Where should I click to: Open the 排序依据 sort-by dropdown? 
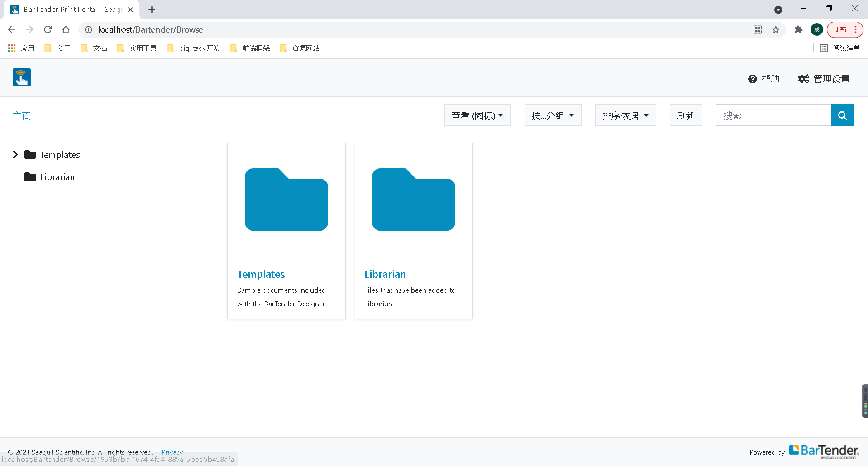pos(625,115)
